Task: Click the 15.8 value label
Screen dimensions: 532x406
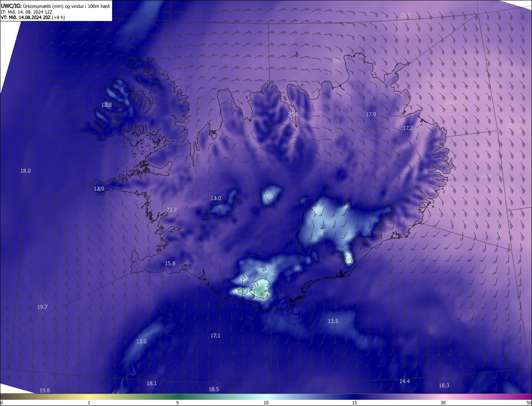Action: tap(170, 264)
